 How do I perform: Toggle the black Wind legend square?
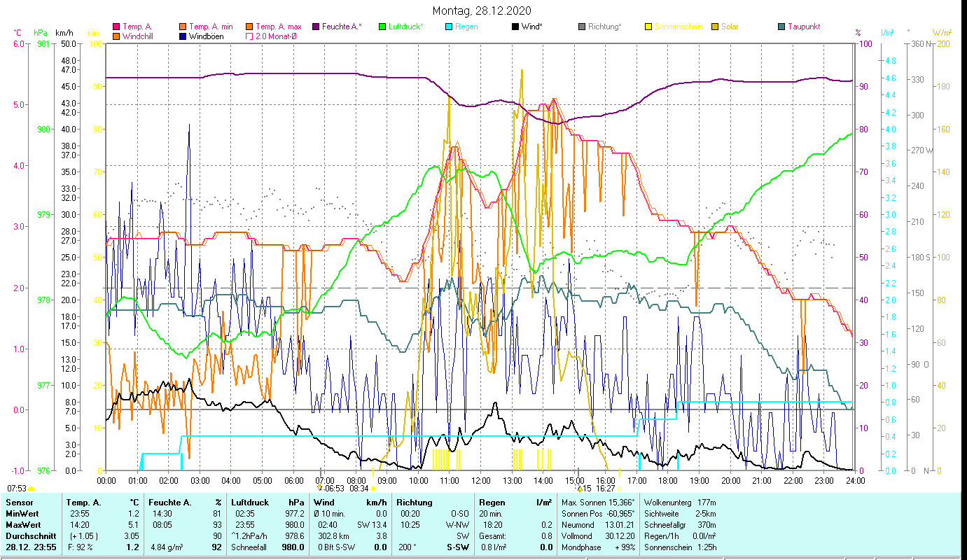pos(515,27)
